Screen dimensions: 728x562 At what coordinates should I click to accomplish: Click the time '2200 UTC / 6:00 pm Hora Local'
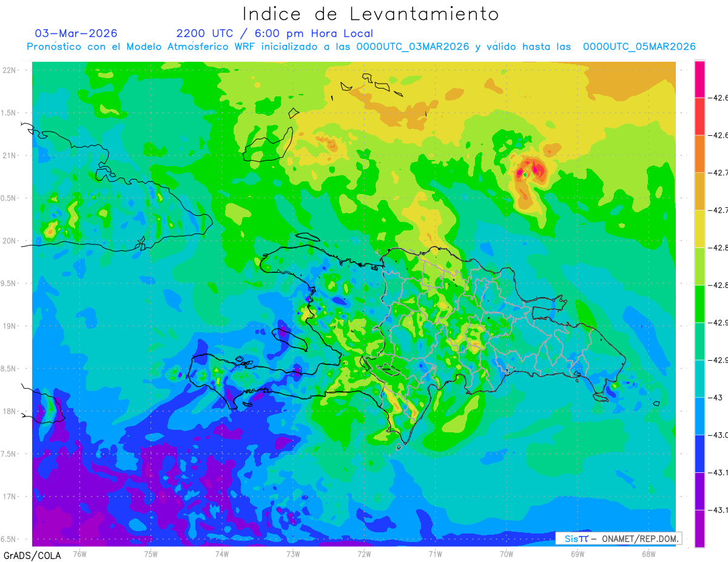click(x=274, y=33)
